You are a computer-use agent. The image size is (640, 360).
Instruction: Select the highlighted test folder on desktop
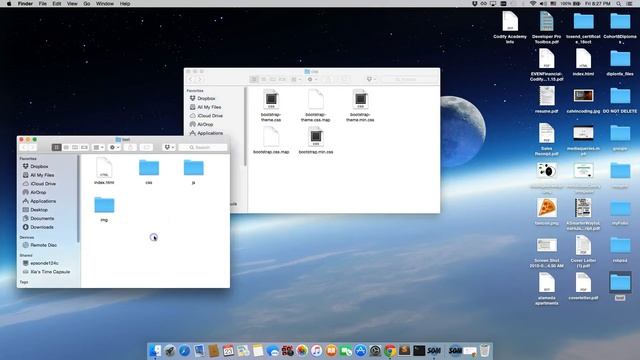[x=620, y=286]
